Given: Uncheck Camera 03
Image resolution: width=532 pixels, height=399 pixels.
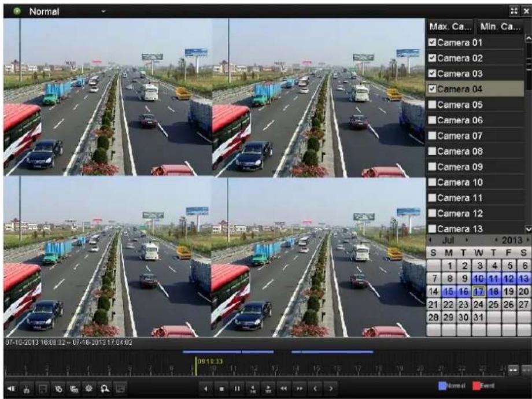Looking at the screenshot, I should coord(432,73).
